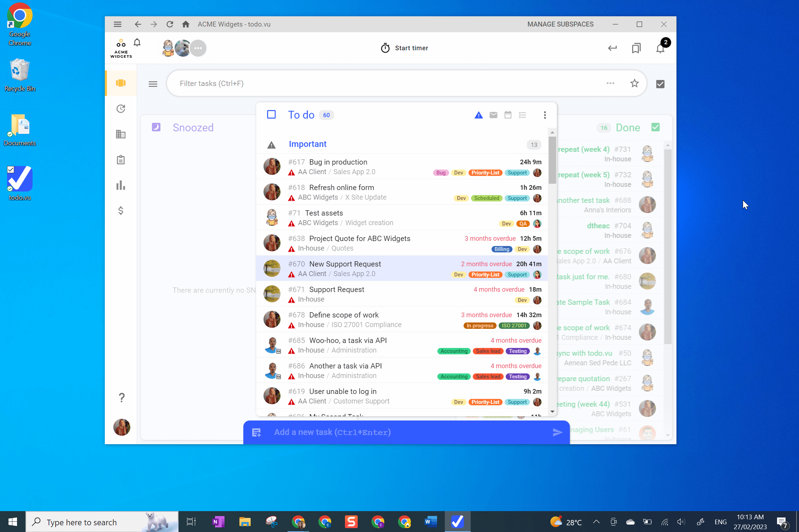Click the To do list scrollbar thumb
799x532 pixels.
tap(552, 160)
